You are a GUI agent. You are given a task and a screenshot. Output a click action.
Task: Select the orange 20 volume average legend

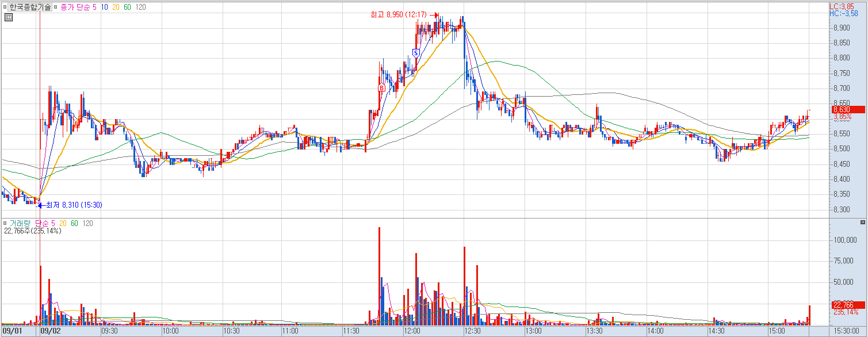coord(63,223)
